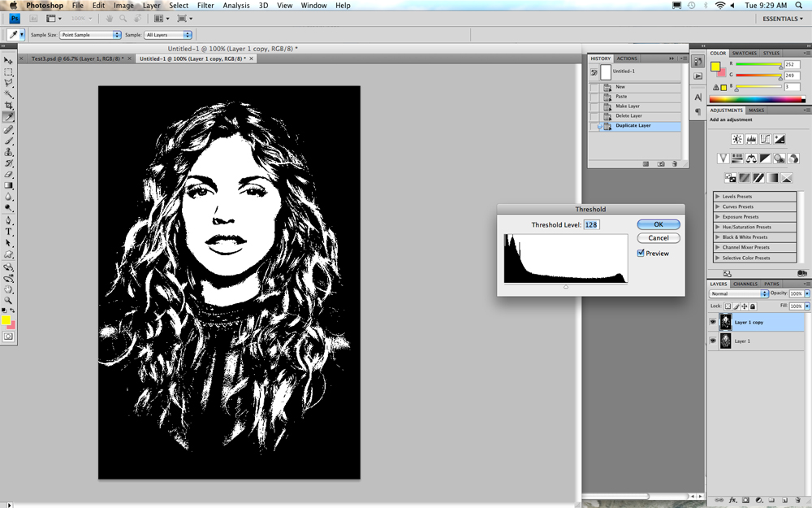Add a layer style with fx button
The width and height of the screenshot is (812, 508).
click(x=732, y=500)
